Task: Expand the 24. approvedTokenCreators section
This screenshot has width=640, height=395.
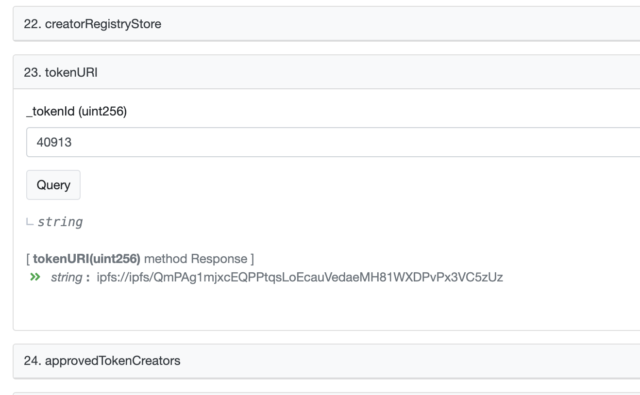Action: coord(327,361)
